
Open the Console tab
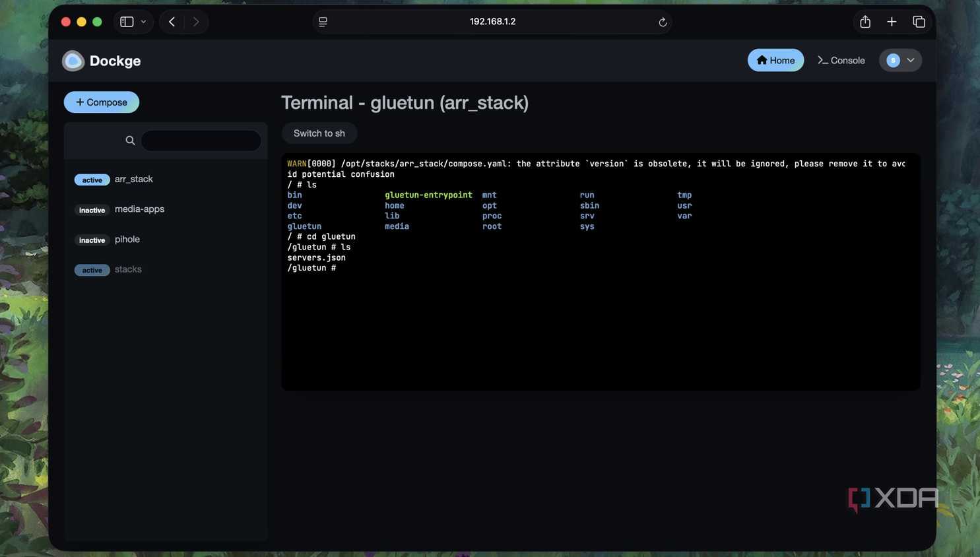pos(841,60)
